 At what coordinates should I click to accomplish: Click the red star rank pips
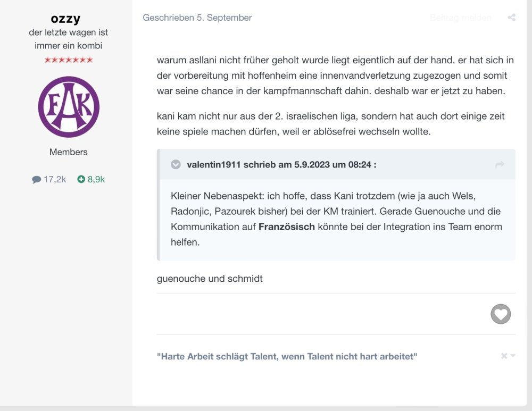[x=69, y=60]
